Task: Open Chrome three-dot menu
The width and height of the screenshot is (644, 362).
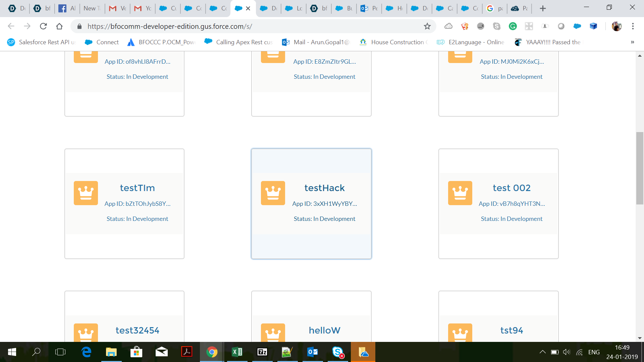Action: click(x=633, y=26)
